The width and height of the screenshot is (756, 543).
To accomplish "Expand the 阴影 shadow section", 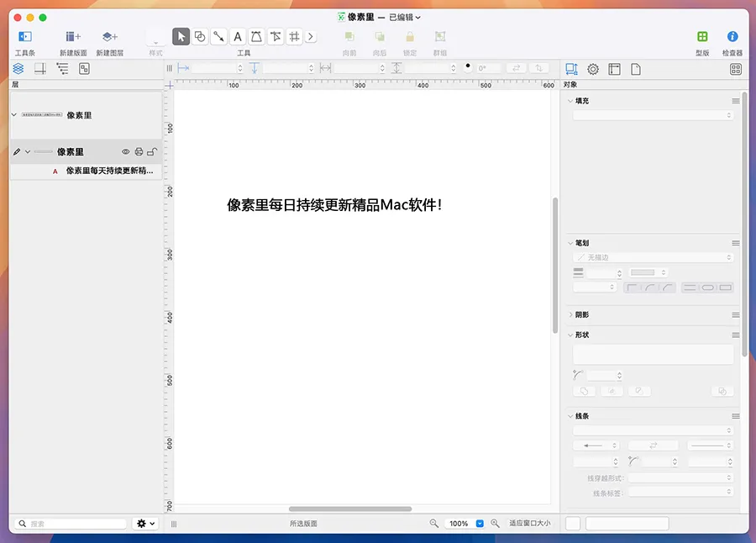I will pos(571,314).
